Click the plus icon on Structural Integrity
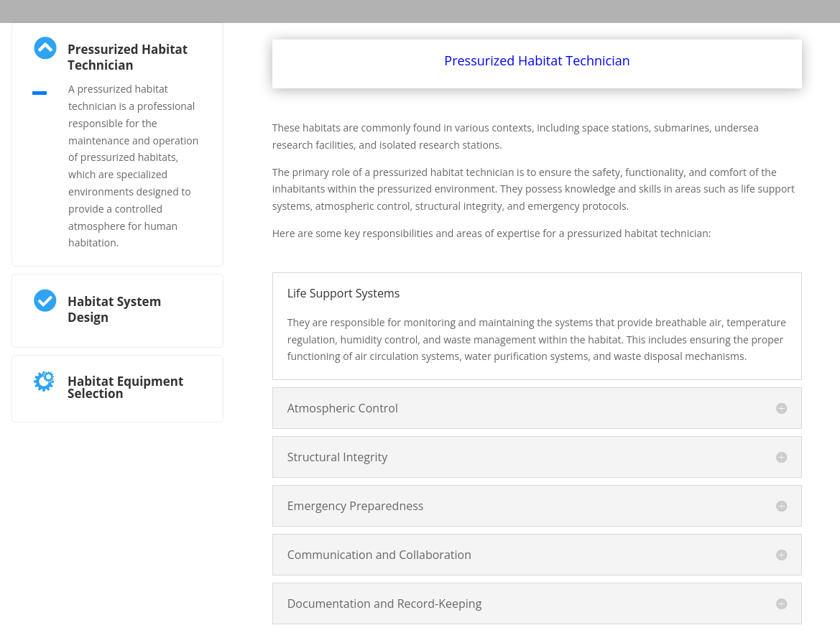The image size is (840, 638). [781, 457]
